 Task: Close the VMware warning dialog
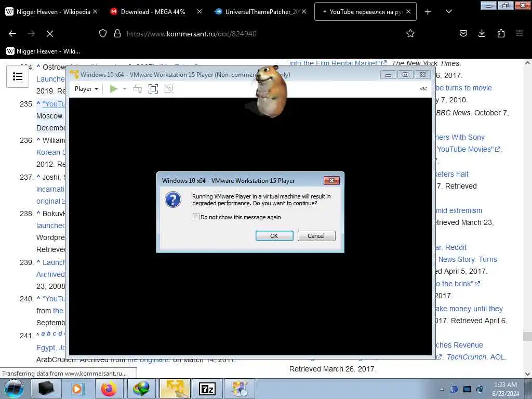(x=331, y=180)
